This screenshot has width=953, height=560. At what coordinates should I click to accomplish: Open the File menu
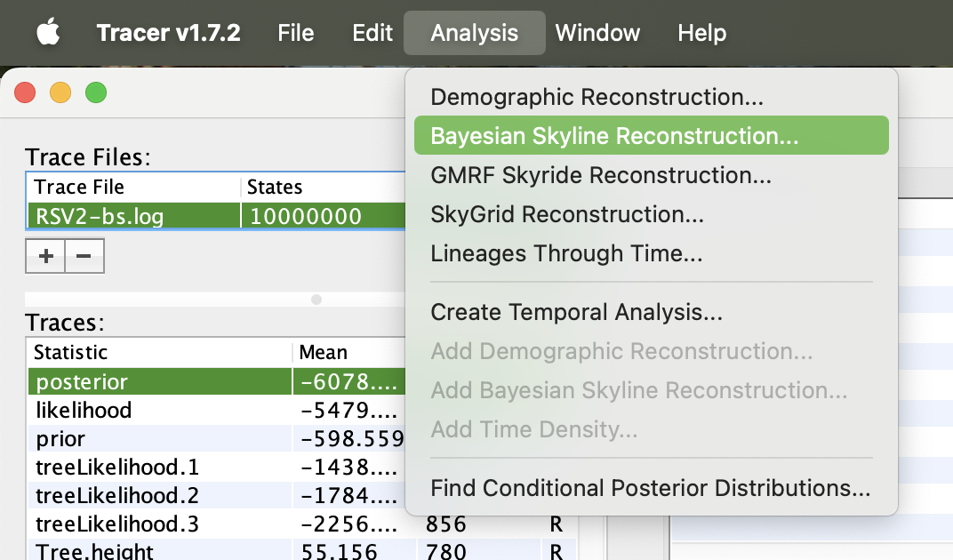(x=295, y=33)
